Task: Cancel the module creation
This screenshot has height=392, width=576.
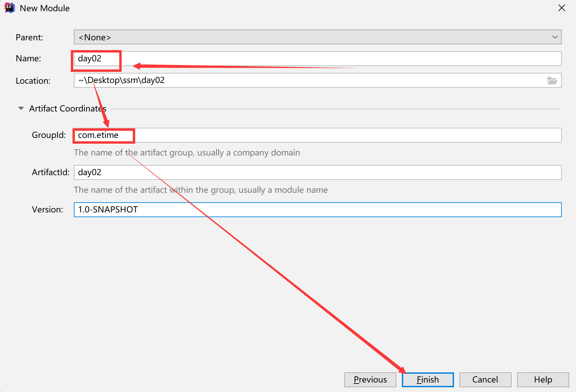Action: (x=485, y=379)
